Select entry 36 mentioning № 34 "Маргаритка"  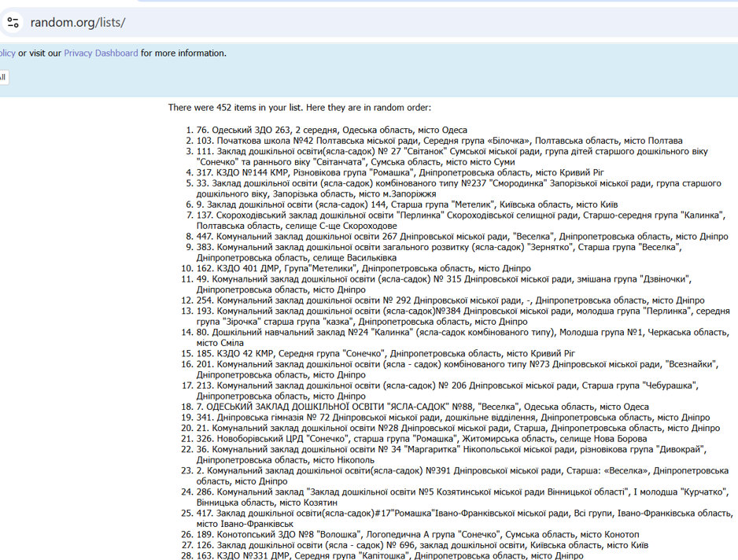coord(452,455)
